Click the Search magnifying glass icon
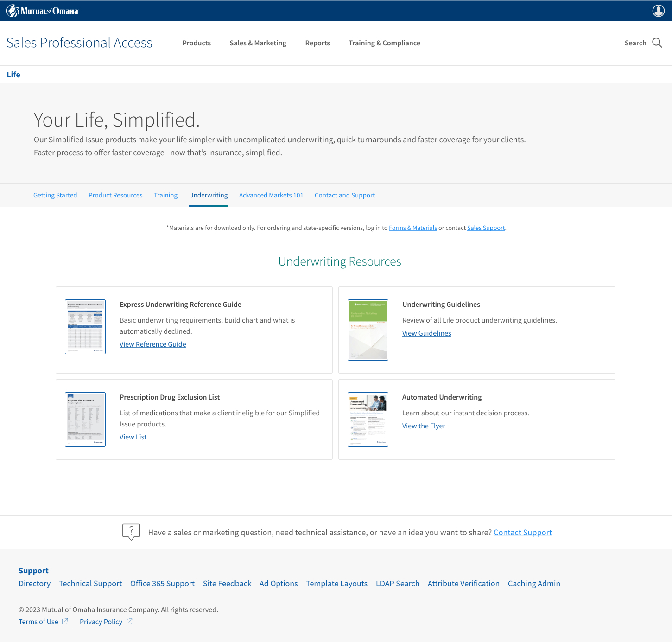The width and height of the screenshot is (672, 642). coord(657,43)
